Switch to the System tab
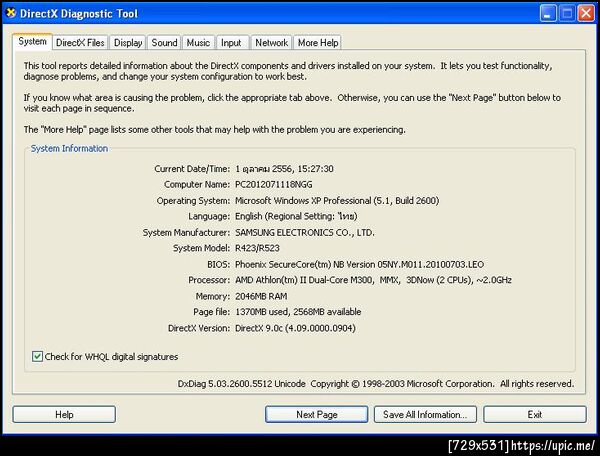 [32, 41]
